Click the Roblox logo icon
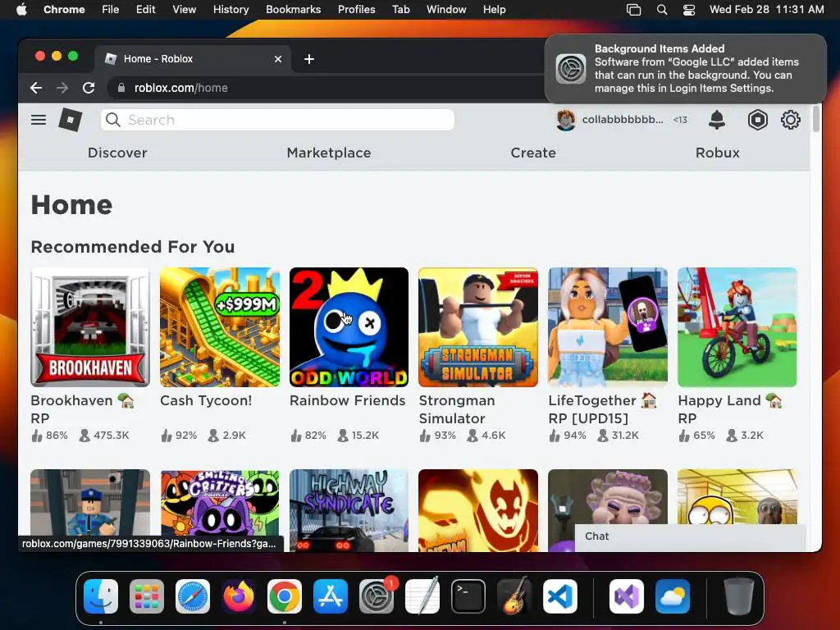The height and width of the screenshot is (630, 840). [x=71, y=120]
